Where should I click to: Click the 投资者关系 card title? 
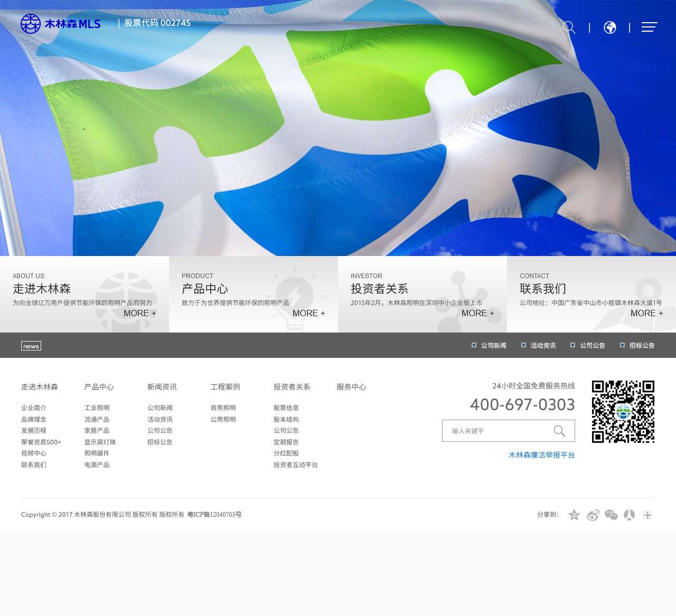[x=380, y=289]
